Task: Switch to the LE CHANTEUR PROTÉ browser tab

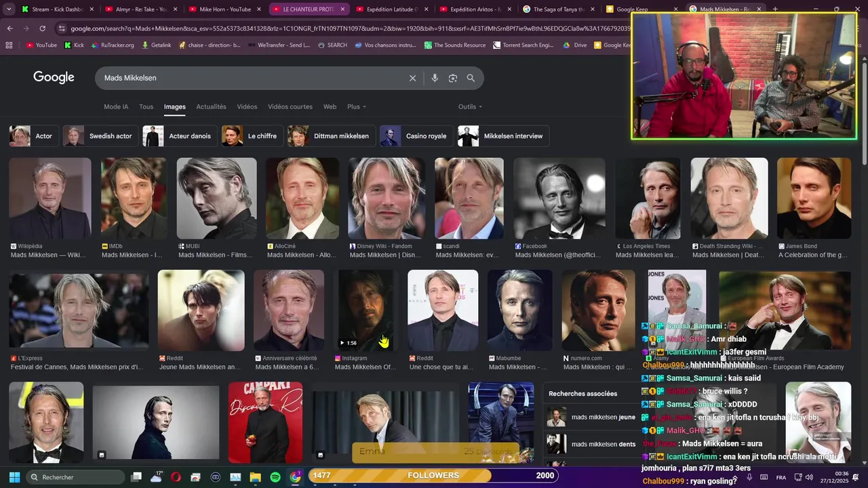Action: tap(309, 9)
